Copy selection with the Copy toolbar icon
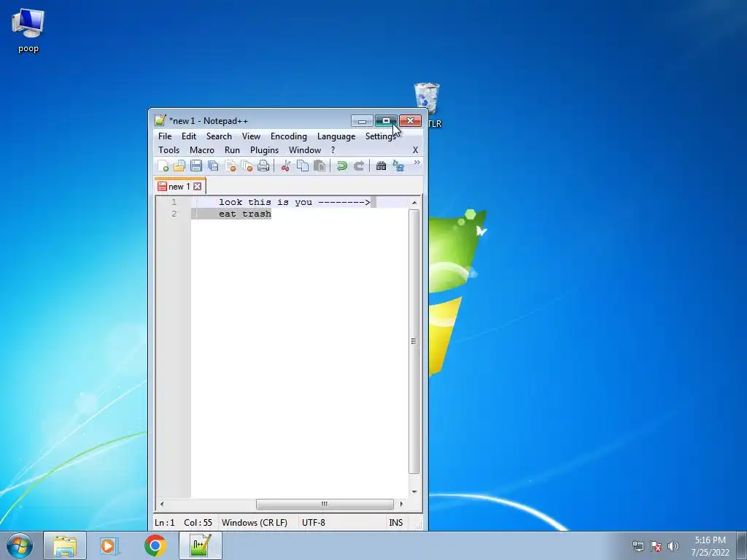The width and height of the screenshot is (747, 560). point(303,166)
